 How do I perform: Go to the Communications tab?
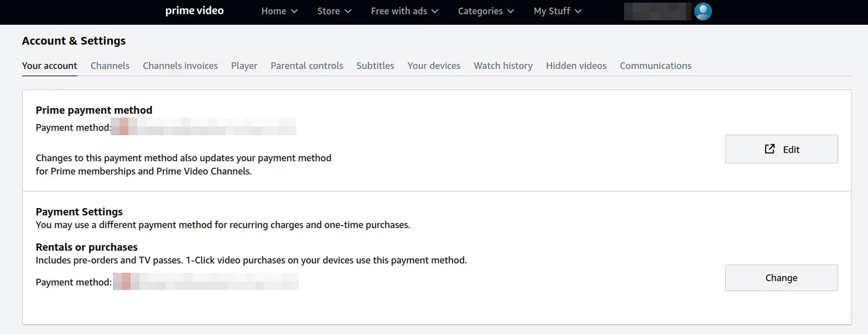pos(656,66)
